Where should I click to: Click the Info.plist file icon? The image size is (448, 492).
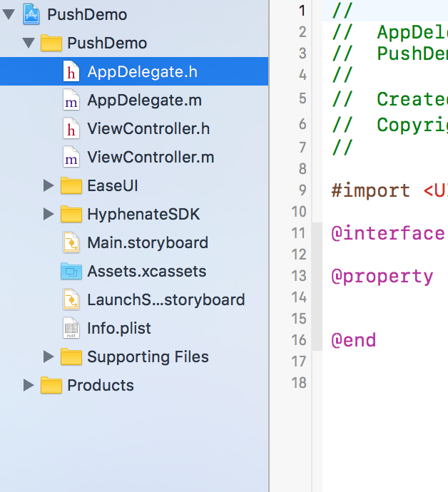point(71,328)
